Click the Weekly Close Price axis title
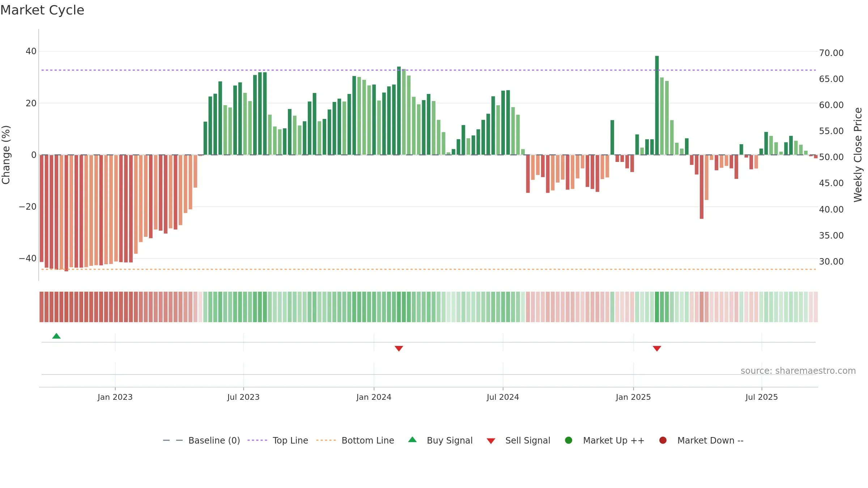 858,155
